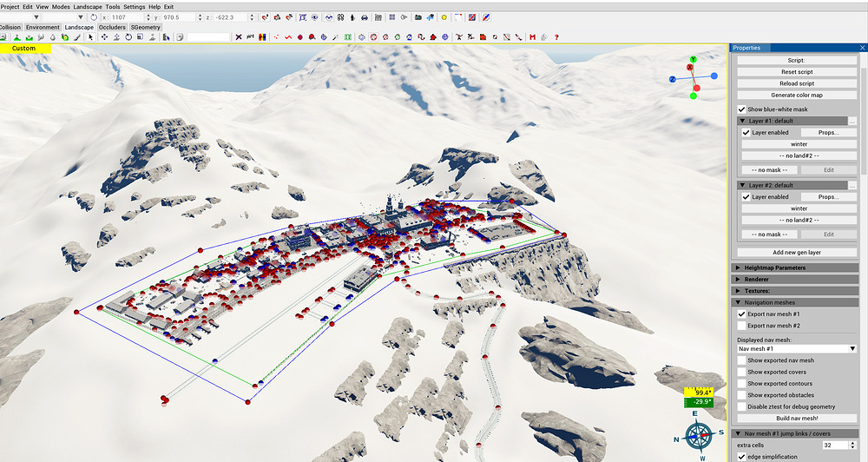The height and width of the screenshot is (462, 868).
Task: Toggle Layer enabled for Layer #1
Action: click(x=746, y=132)
